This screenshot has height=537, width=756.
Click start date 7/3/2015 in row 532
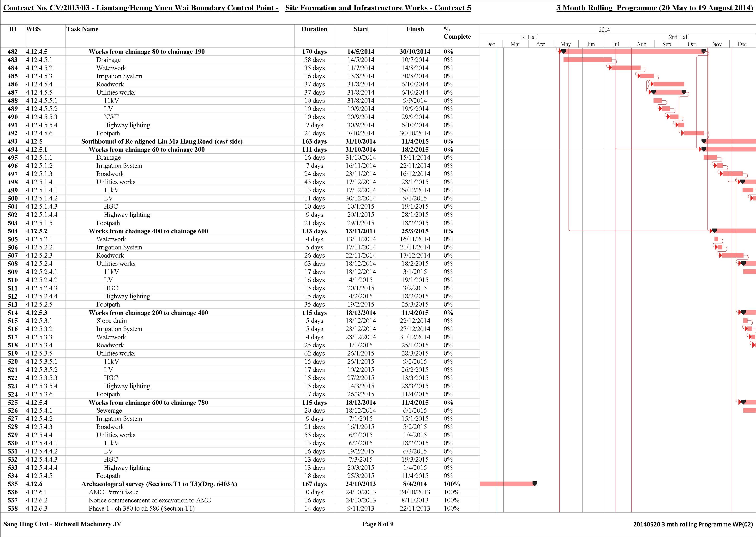pyautogui.click(x=361, y=460)
